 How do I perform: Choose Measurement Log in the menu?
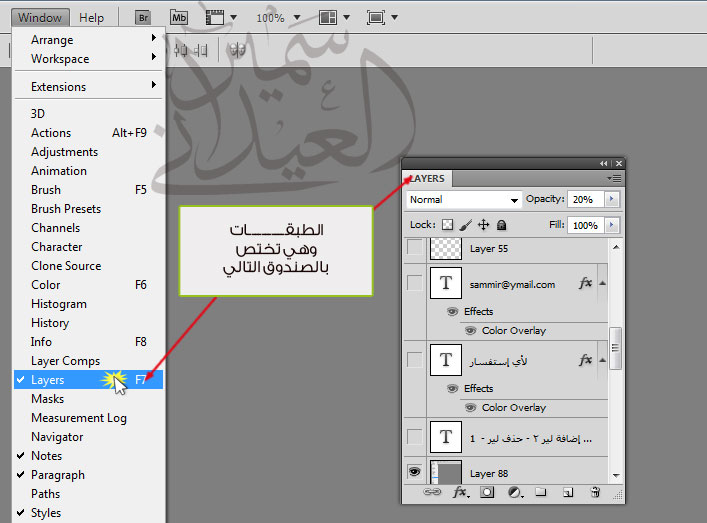88,418
